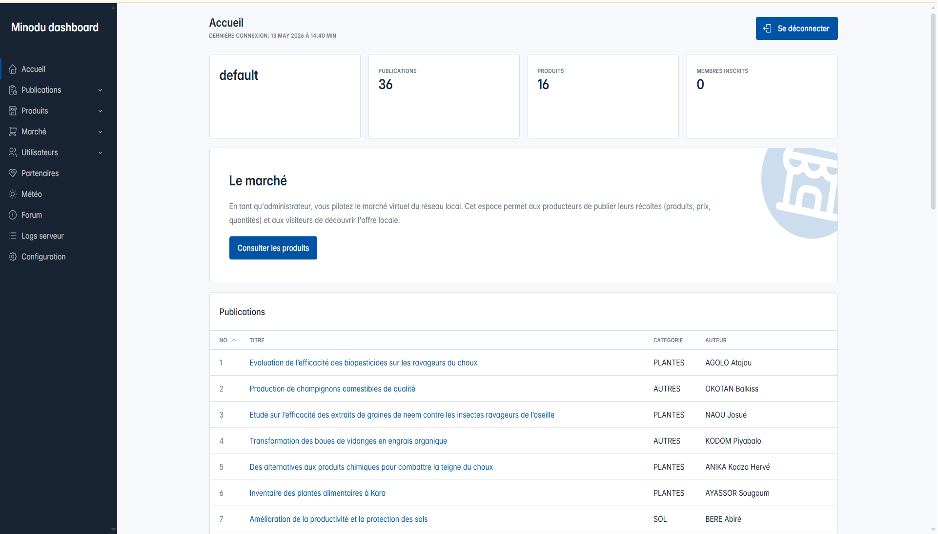The image size is (938, 534).
Task: Click the Marché cart icon
Action: [x=13, y=132]
